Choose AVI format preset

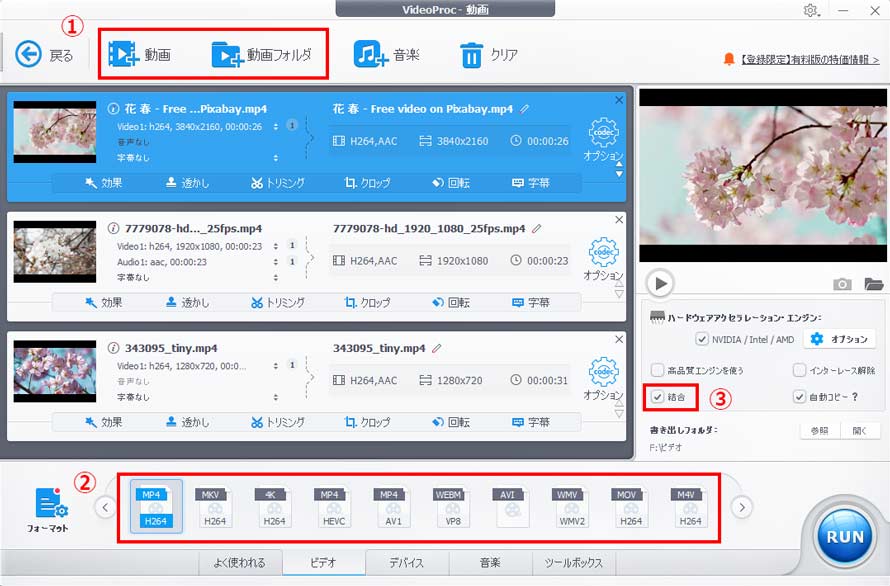coord(512,507)
